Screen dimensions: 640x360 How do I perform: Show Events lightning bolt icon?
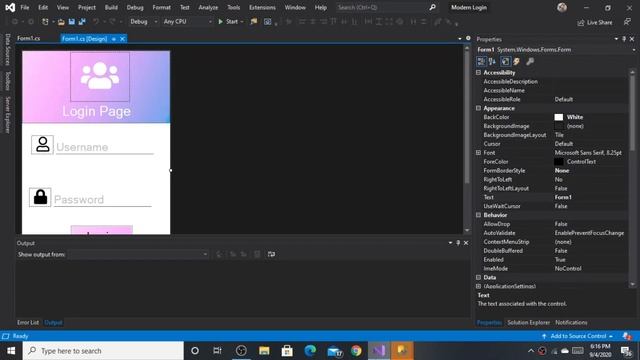[x=517, y=61]
